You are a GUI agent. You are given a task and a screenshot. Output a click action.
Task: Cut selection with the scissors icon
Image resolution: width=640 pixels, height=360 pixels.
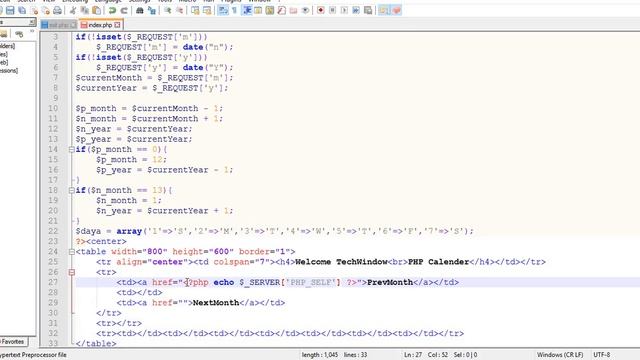pos(73,10)
